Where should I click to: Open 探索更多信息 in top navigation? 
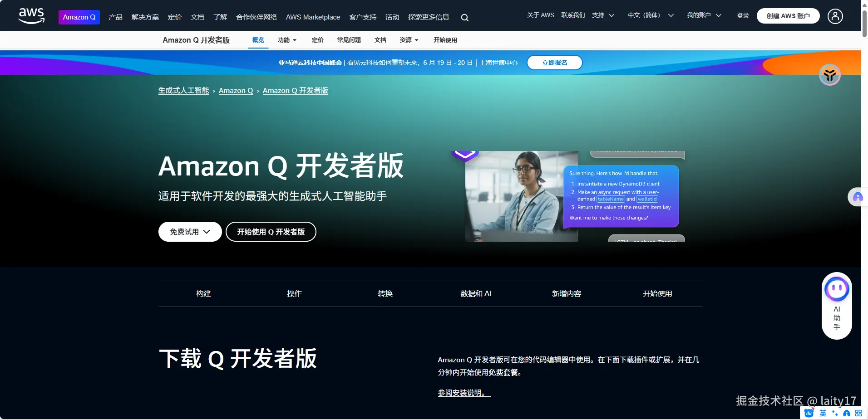tap(429, 17)
